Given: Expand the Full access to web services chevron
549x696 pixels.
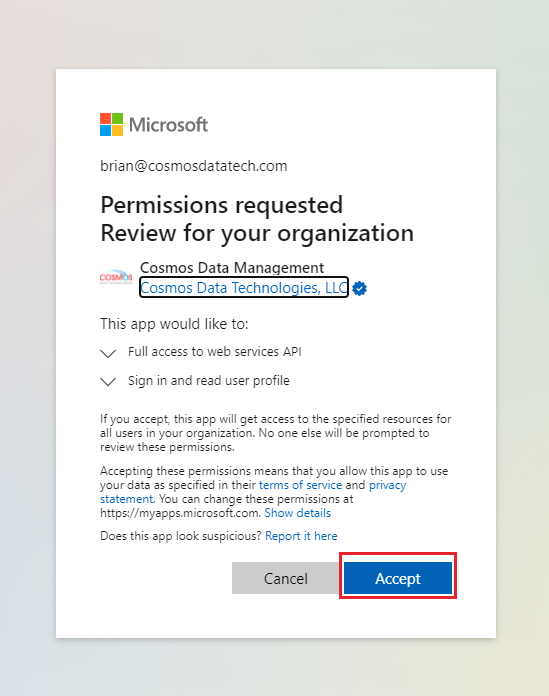Looking at the screenshot, I should [108, 353].
